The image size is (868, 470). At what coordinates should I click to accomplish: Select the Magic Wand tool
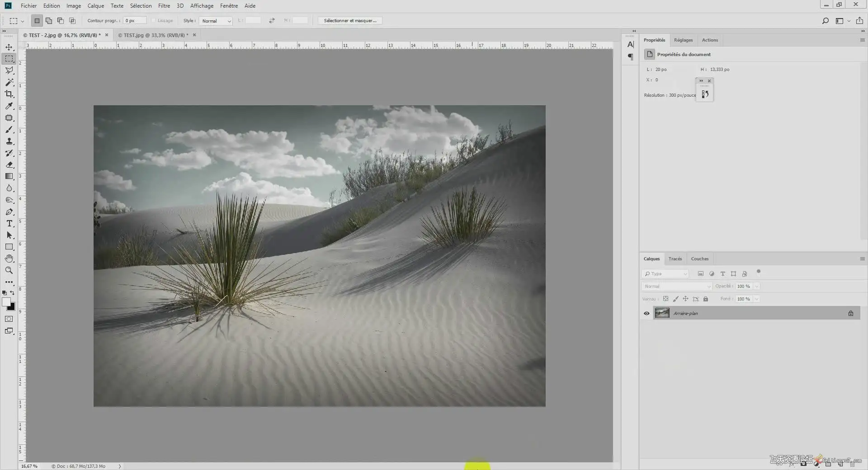(x=9, y=82)
